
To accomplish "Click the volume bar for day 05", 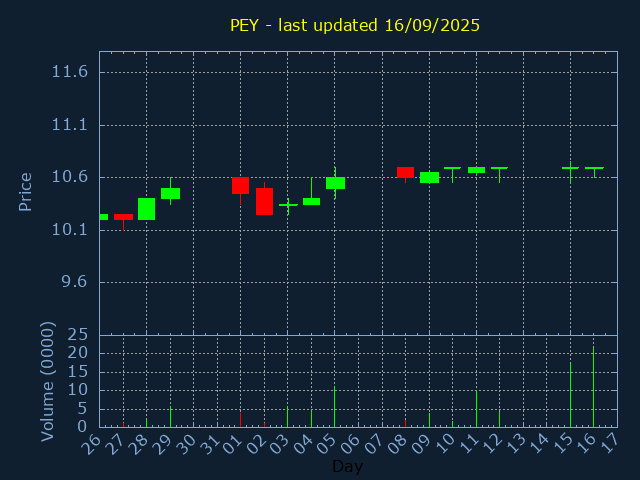I will [334, 407].
